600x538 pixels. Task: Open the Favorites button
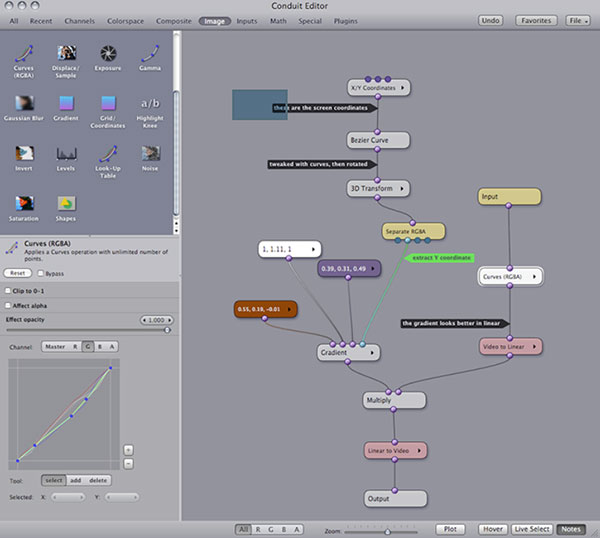(536, 21)
